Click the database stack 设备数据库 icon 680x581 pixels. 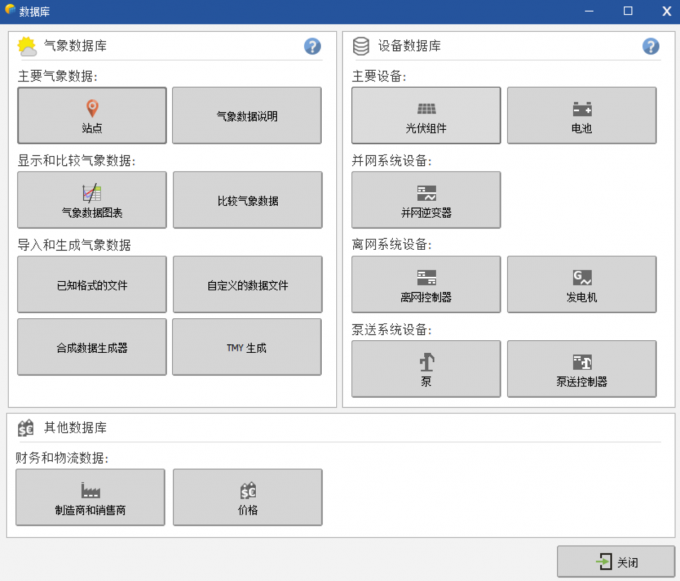pyautogui.click(x=361, y=46)
